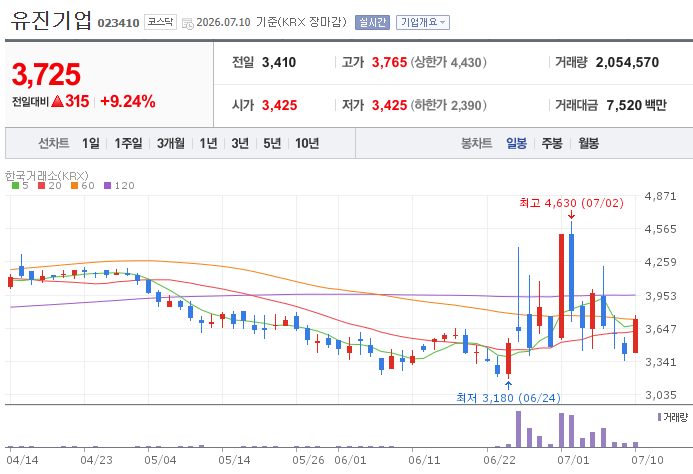Click the 거래량 value 2,054,570
The image size is (693, 474).
627,62
